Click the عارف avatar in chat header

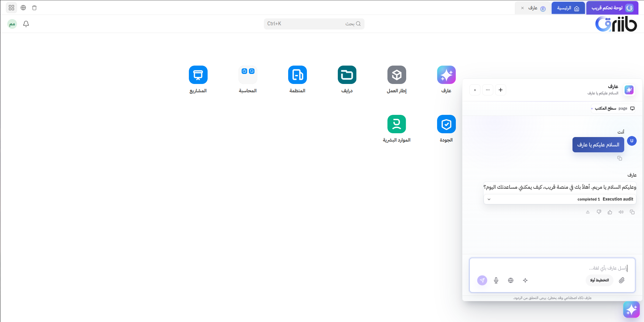pos(629,90)
